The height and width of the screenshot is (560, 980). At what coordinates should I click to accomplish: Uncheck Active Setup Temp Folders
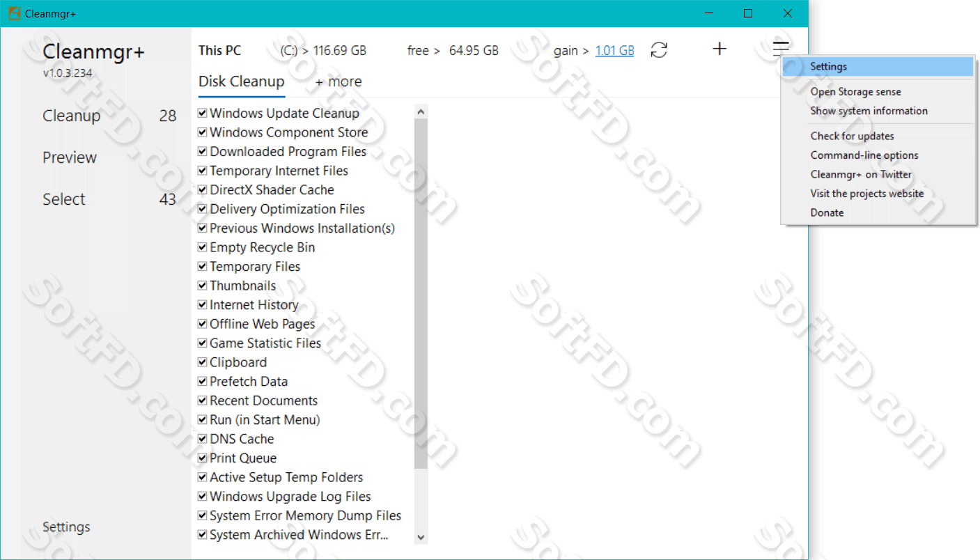(x=203, y=477)
